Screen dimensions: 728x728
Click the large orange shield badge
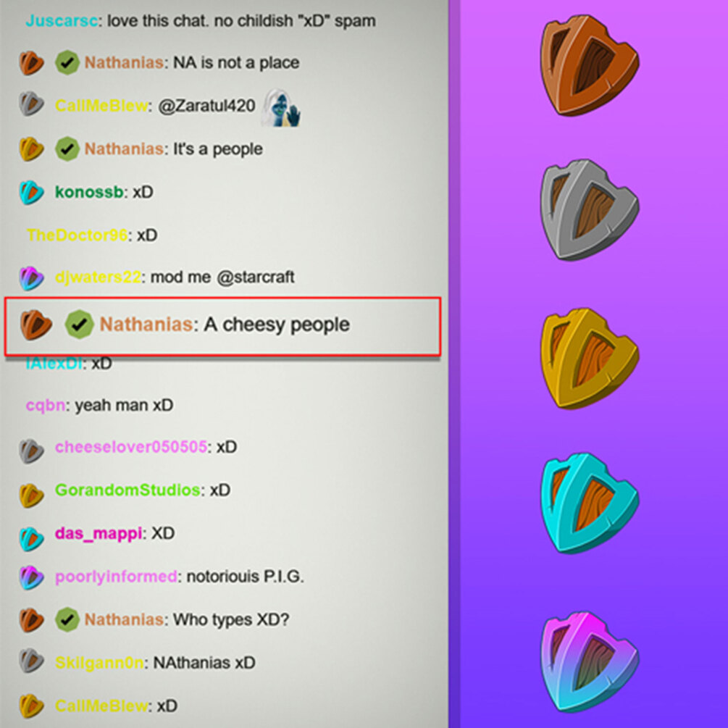[x=589, y=65]
